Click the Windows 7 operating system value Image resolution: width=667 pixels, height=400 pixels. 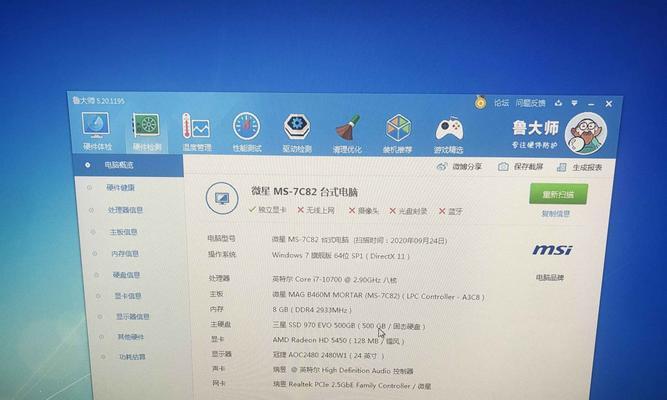(341, 256)
